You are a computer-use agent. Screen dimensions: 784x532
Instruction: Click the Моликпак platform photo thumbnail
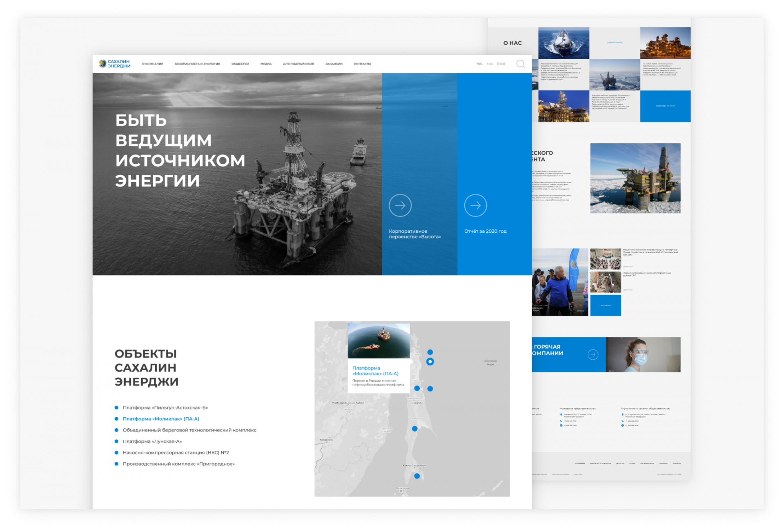379,341
